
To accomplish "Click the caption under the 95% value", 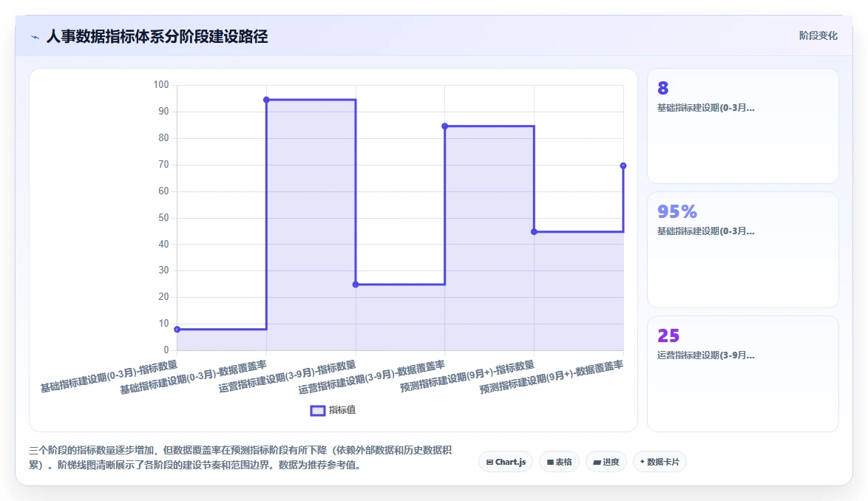I will click(706, 231).
